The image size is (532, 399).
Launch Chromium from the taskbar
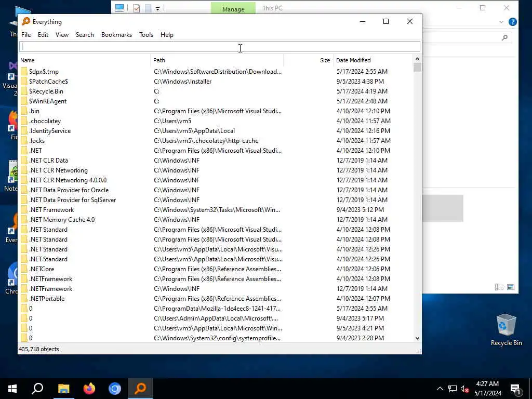click(x=115, y=389)
